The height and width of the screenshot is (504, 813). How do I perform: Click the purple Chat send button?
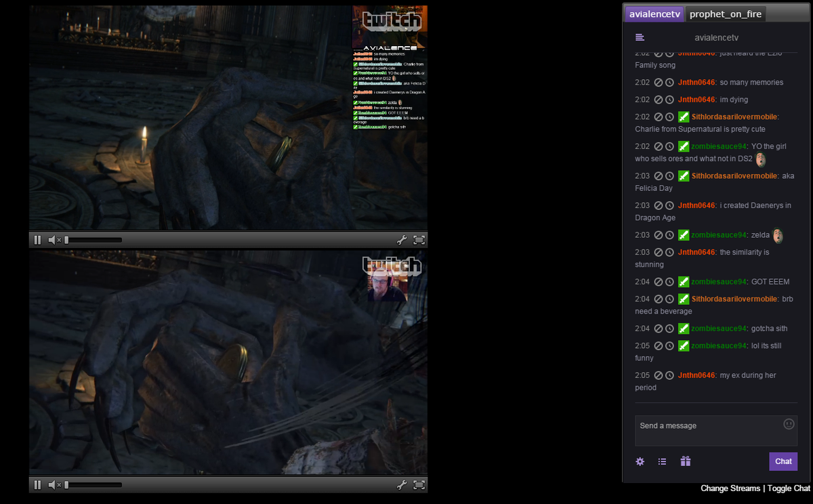783,461
